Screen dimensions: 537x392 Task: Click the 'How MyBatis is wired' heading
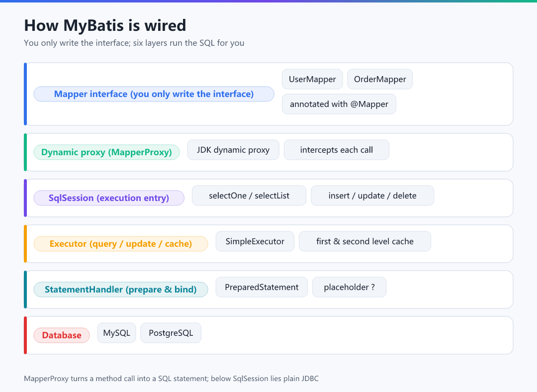[x=105, y=25]
